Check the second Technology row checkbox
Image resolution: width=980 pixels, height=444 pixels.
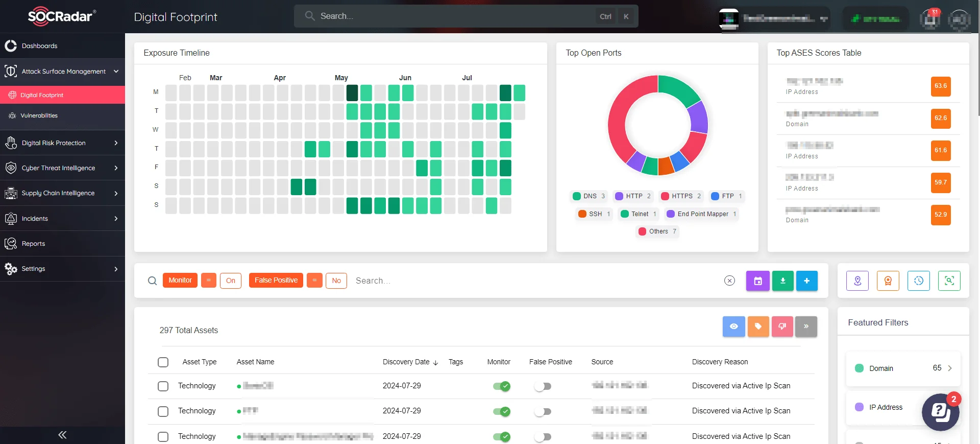(163, 411)
